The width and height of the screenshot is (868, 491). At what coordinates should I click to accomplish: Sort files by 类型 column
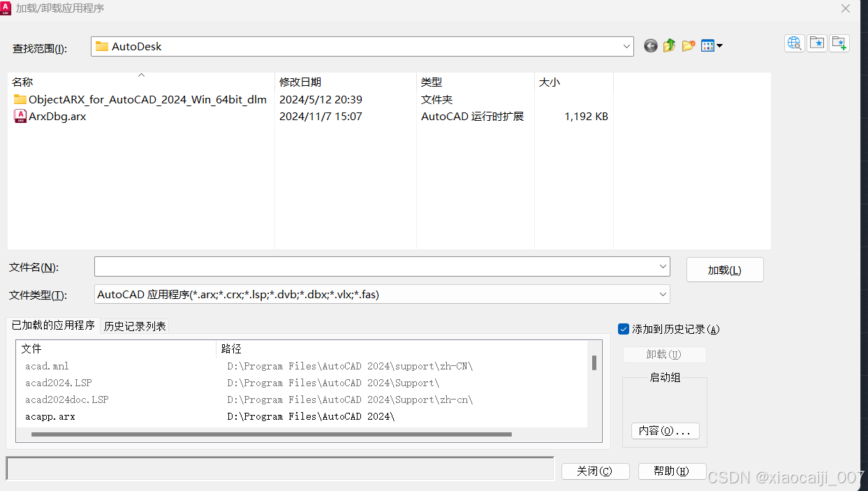[x=475, y=82]
